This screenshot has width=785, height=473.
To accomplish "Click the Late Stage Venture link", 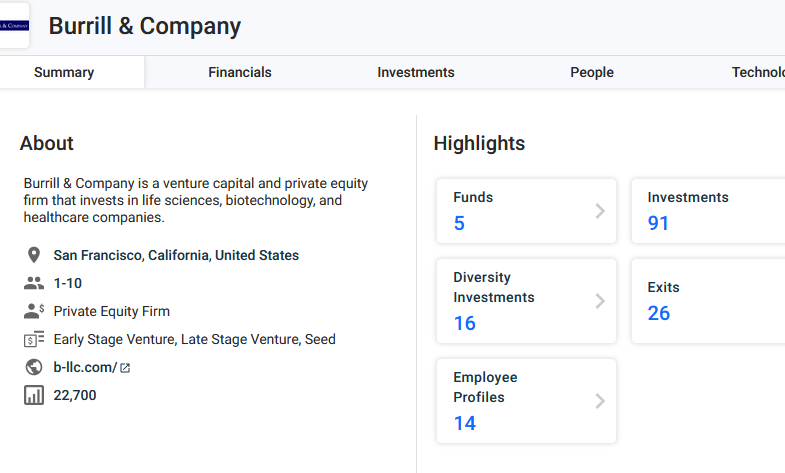I will 241,339.
